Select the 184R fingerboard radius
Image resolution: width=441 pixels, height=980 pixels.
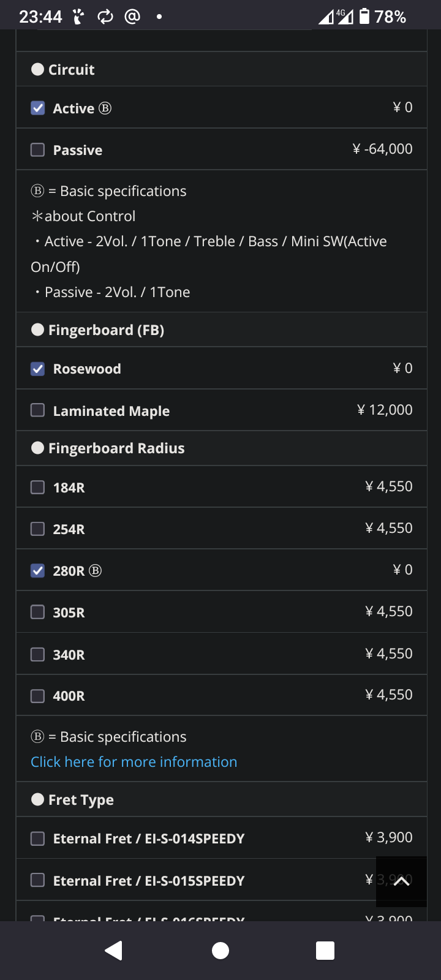coord(38,488)
